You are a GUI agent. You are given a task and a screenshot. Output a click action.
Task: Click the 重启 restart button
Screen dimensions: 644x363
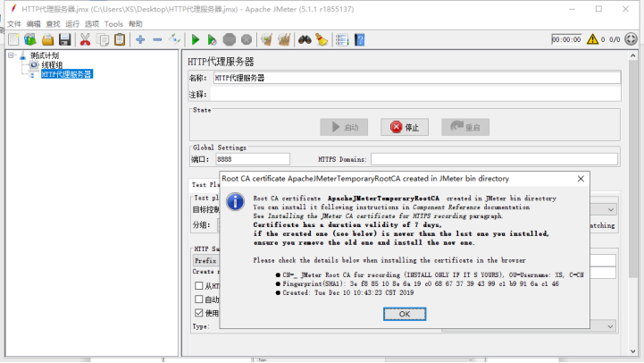[x=465, y=127]
